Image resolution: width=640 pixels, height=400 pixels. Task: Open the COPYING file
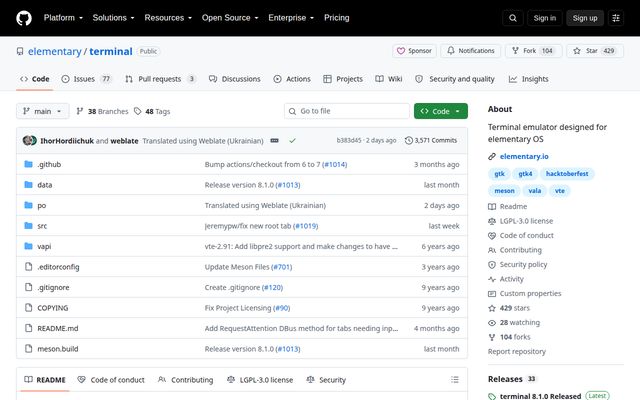53,308
